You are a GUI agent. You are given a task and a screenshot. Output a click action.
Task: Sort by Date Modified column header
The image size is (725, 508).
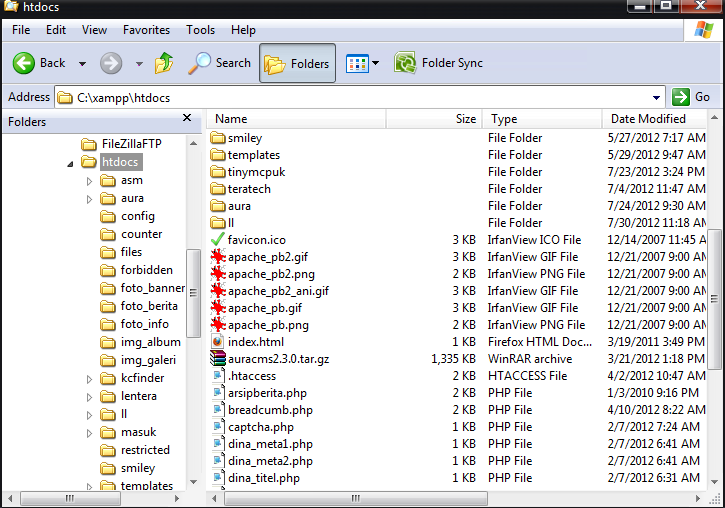coord(655,119)
